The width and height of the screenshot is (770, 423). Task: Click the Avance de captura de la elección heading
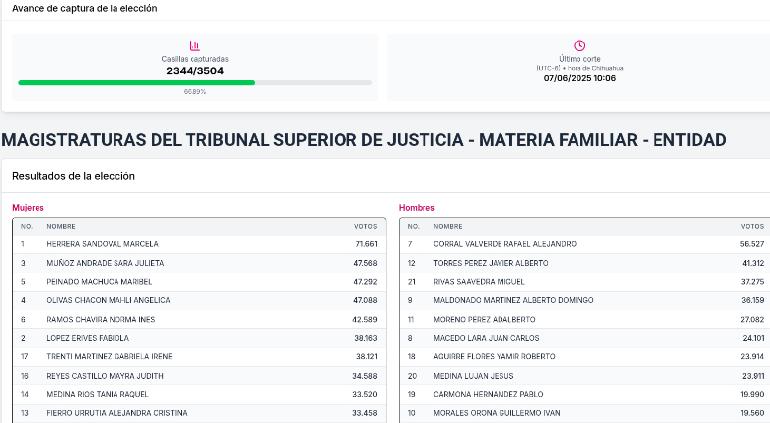click(84, 8)
